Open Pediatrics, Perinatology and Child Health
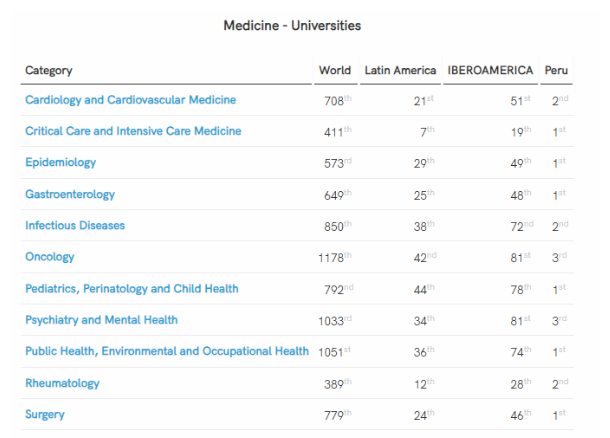The image size is (610, 438). 132,289
